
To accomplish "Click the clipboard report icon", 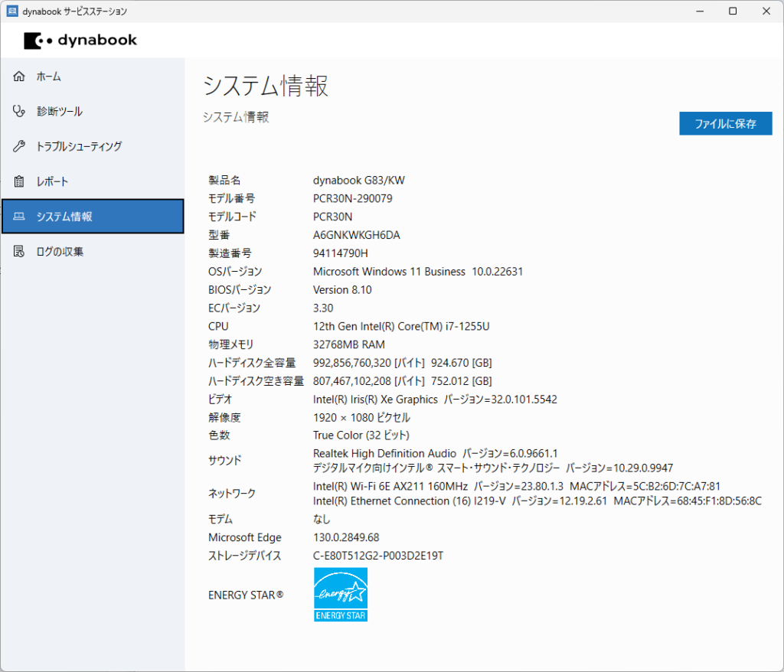I will pyautogui.click(x=19, y=181).
